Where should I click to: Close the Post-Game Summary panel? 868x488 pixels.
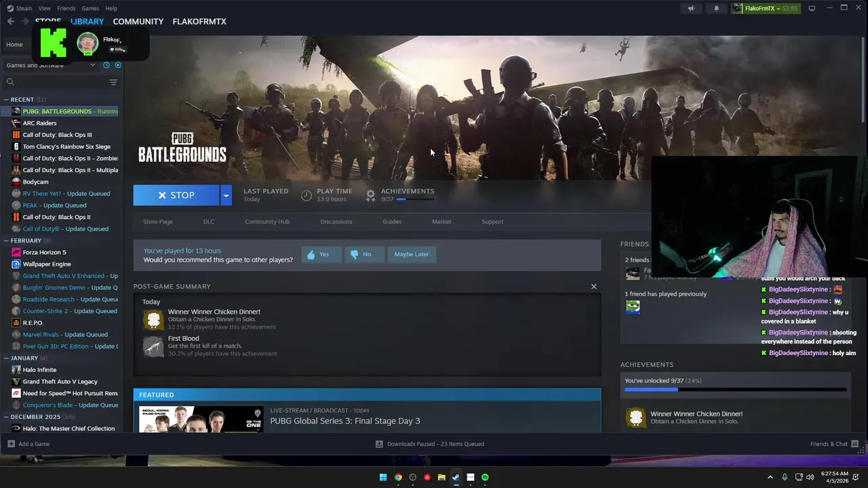coord(594,287)
